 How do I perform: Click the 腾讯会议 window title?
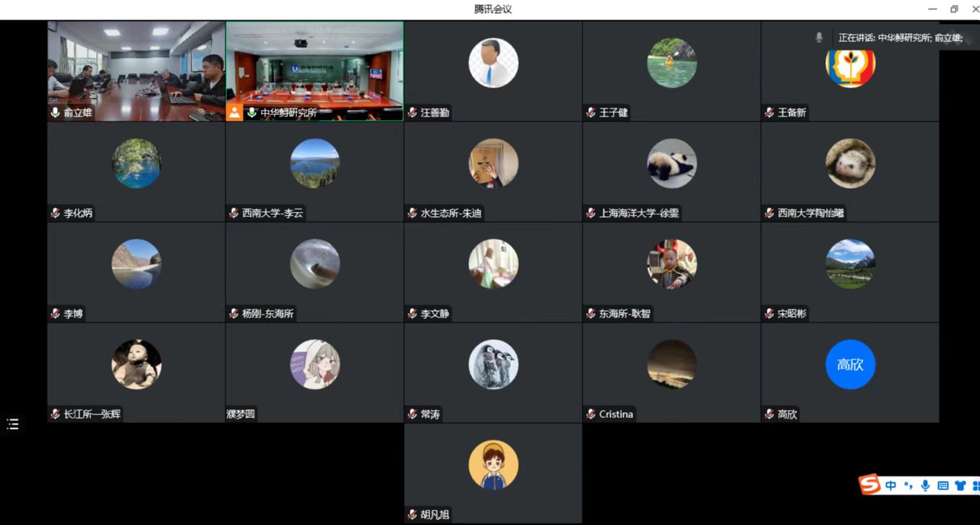pos(493,9)
